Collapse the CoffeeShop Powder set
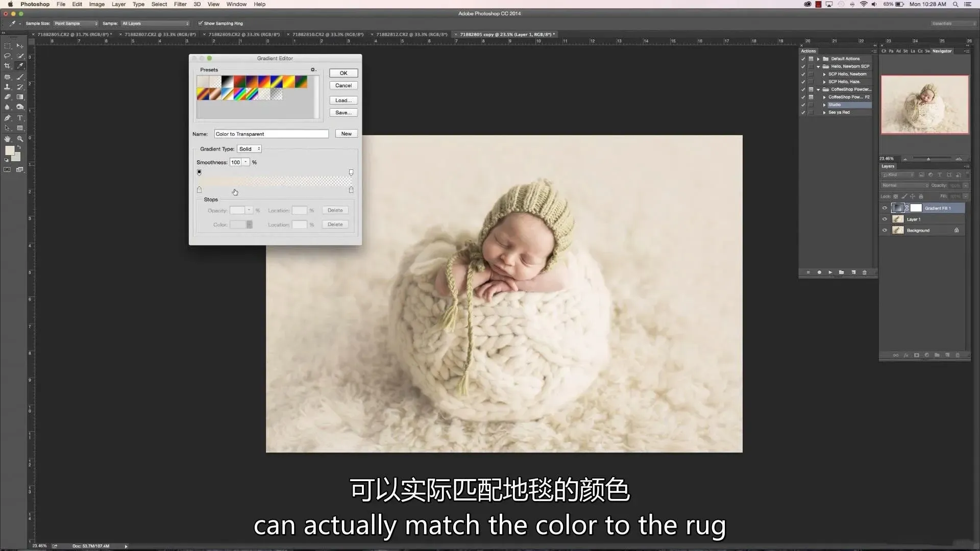Viewport: 980px width, 551px height. [818, 89]
